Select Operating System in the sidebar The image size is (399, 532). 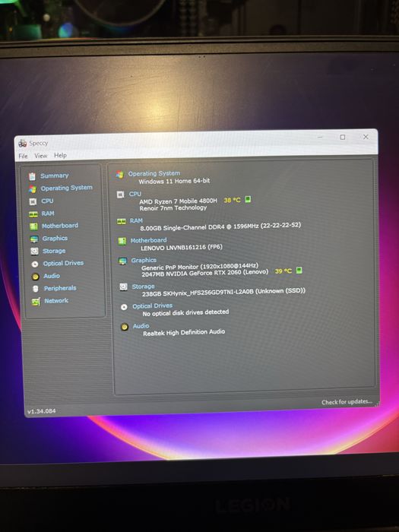pyautogui.click(x=67, y=188)
